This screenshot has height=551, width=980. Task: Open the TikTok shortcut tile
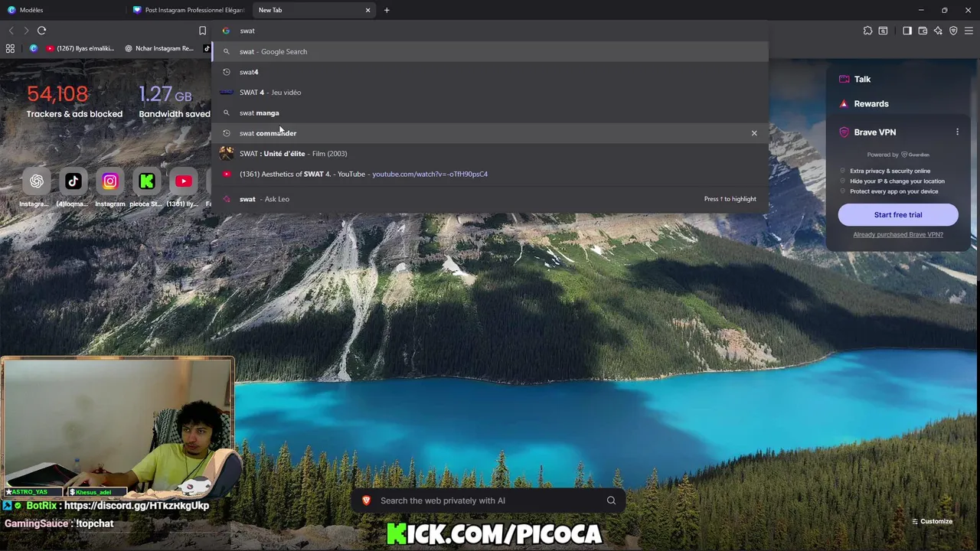tap(73, 181)
